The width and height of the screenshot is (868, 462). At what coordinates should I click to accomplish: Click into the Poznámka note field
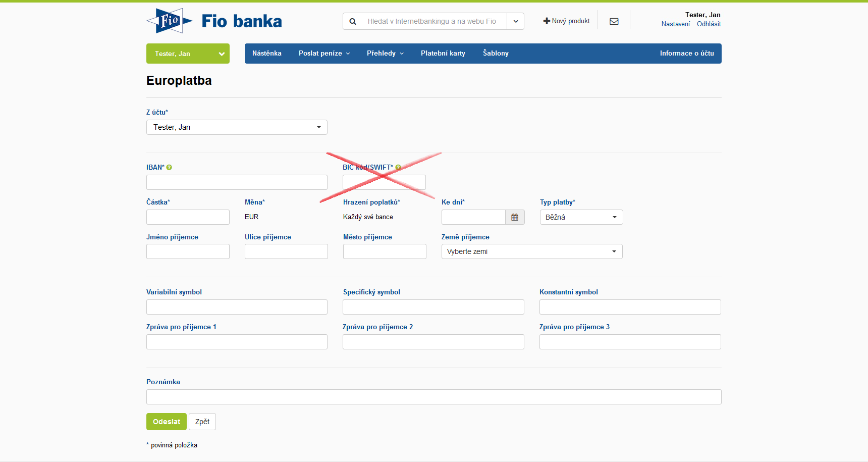click(x=434, y=397)
